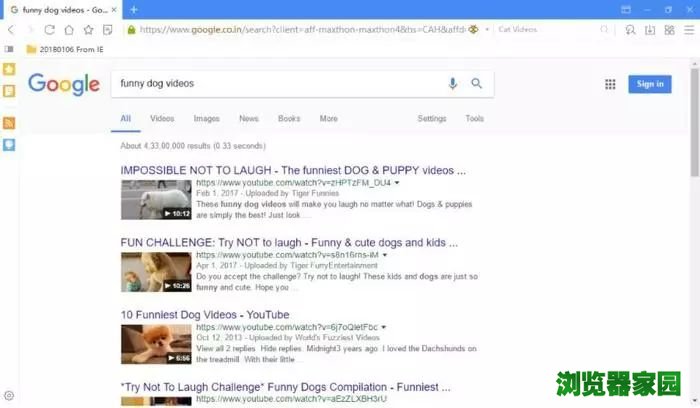The width and height of the screenshot is (700, 408).
Task: Click the Sign in button
Action: [x=650, y=84]
